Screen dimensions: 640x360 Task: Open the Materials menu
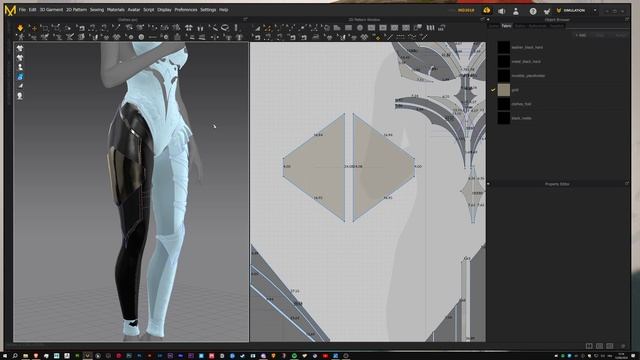116,10
